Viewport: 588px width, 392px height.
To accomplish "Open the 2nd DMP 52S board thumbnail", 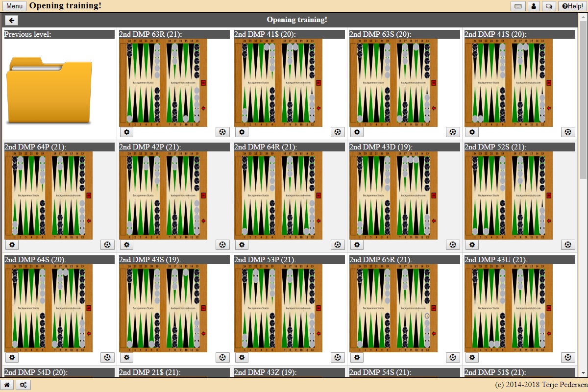I will (x=509, y=196).
